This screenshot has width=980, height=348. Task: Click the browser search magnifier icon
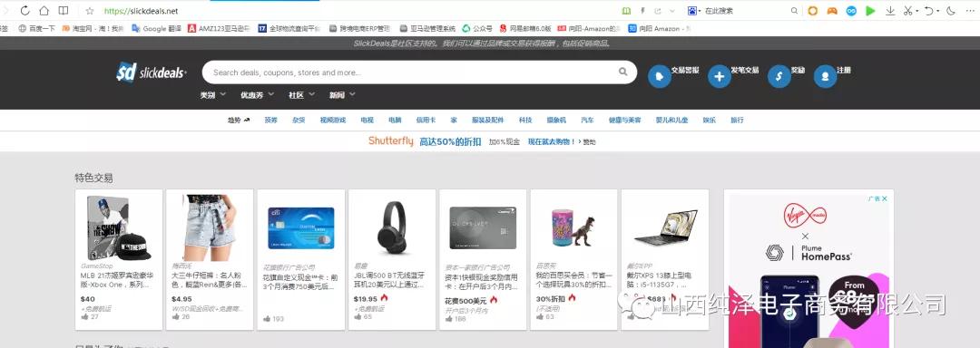794,11
